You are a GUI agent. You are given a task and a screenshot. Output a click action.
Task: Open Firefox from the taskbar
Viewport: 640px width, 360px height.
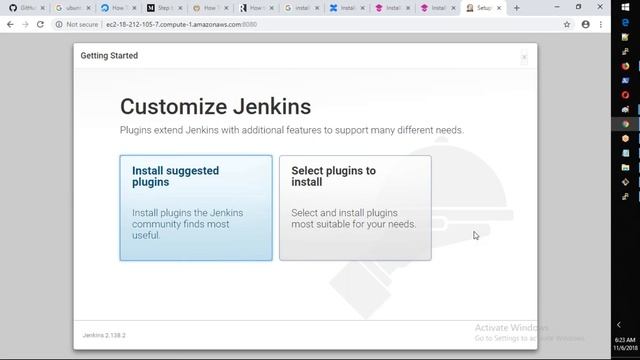625,66
